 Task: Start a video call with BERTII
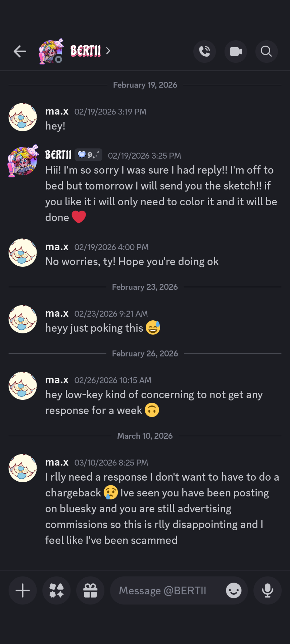(x=236, y=51)
